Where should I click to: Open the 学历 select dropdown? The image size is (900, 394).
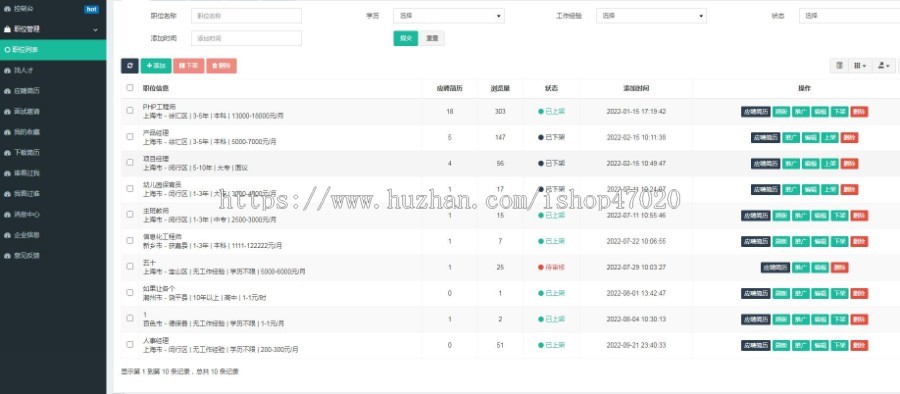pos(449,16)
